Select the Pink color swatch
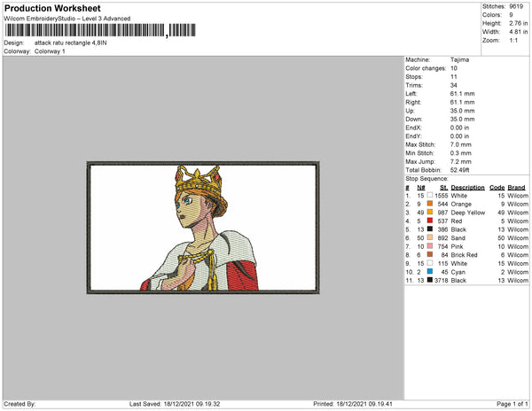Viewport: 532px width, 411px height. 430,246
